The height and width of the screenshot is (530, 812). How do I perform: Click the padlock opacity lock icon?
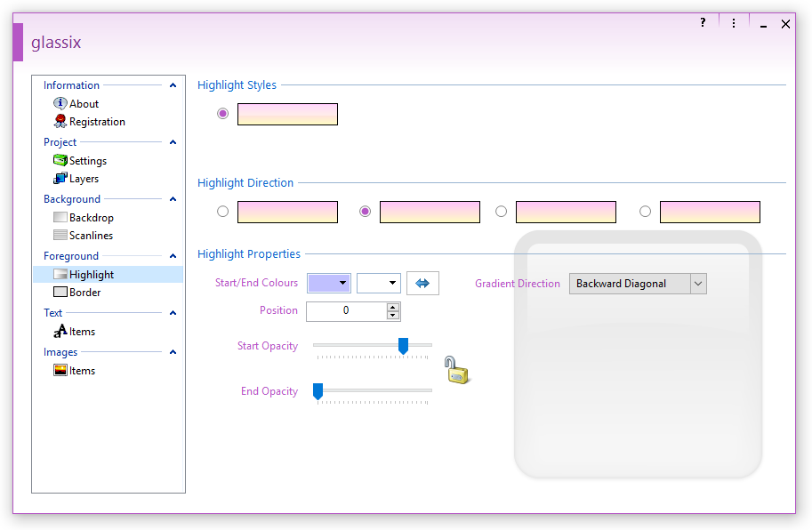456,370
